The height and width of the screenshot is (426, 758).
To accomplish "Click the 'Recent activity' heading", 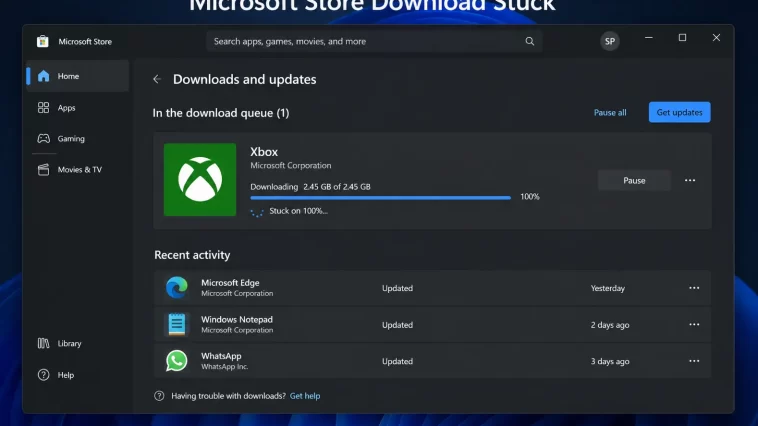I will (192, 255).
